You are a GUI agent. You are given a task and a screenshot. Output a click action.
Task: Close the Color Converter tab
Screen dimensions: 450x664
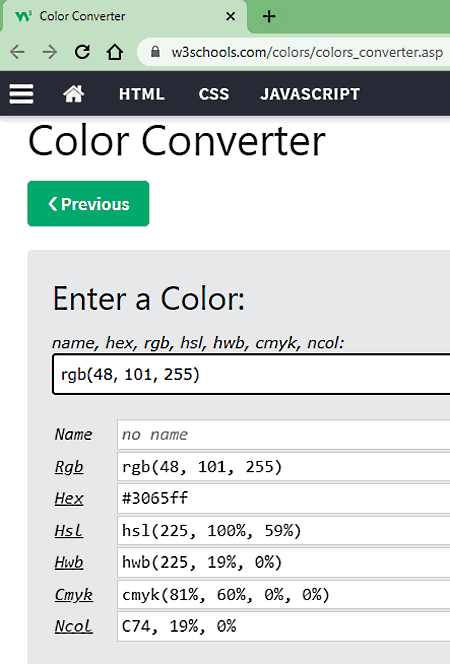[x=230, y=17]
